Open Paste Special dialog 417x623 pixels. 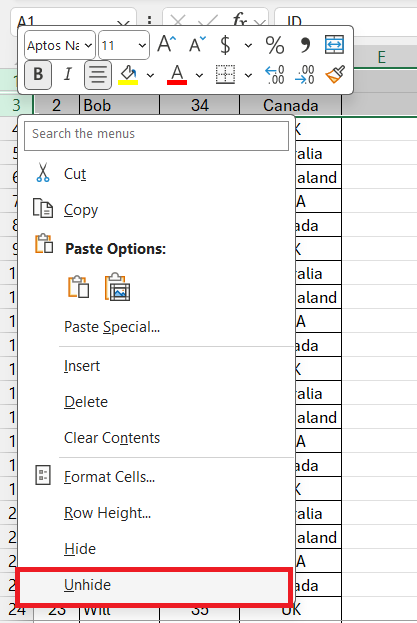[x=156, y=327]
